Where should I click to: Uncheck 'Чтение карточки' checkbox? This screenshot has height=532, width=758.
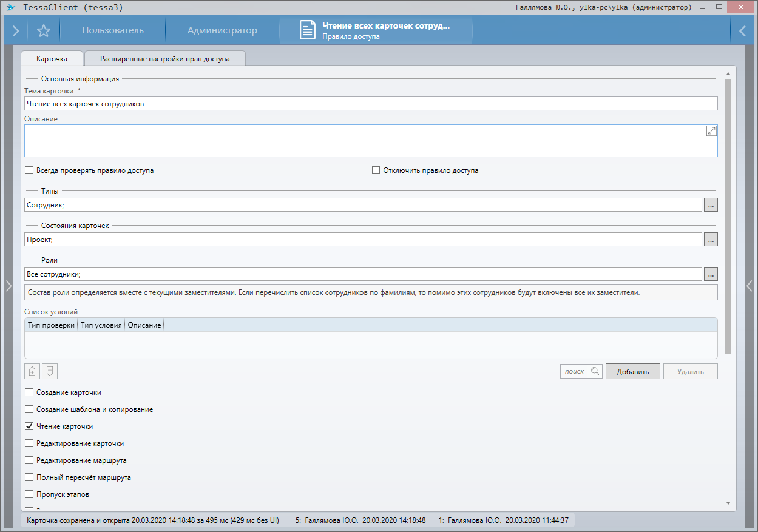tap(29, 426)
